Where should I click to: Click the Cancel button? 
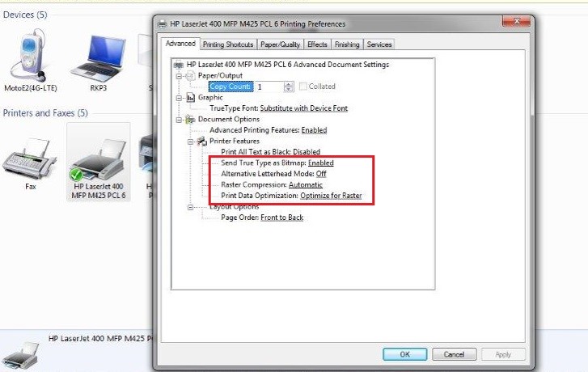[x=454, y=354]
